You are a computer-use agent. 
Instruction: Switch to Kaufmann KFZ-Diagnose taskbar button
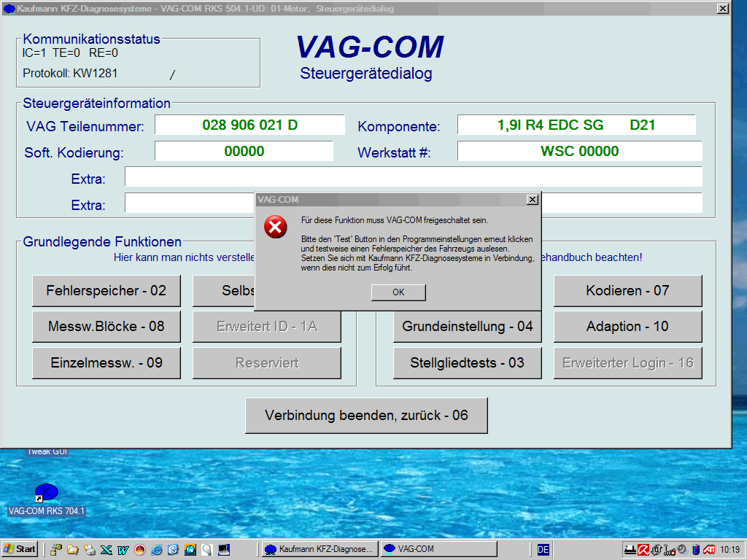[320, 549]
